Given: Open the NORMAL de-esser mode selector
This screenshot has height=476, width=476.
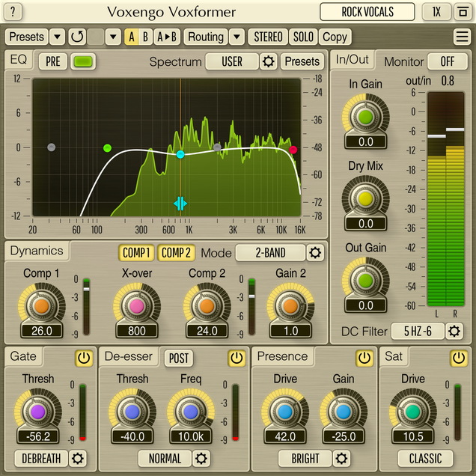Looking at the screenshot, I should tap(165, 458).
